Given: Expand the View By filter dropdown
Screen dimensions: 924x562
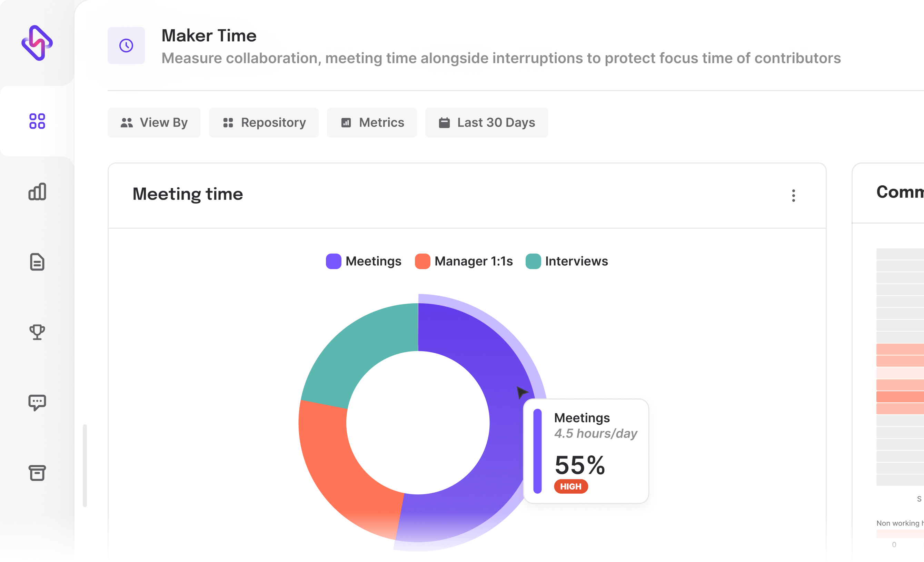Looking at the screenshot, I should pyautogui.click(x=154, y=122).
